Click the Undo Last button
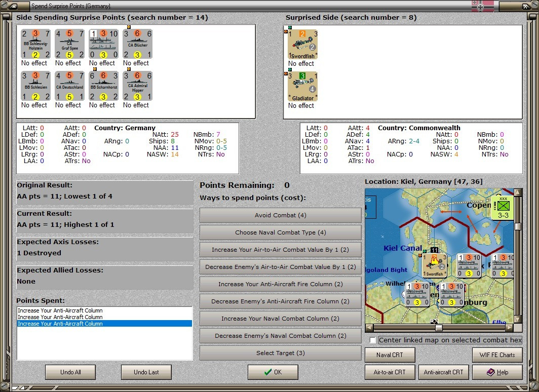Image resolution: width=539 pixels, height=392 pixels. click(146, 372)
